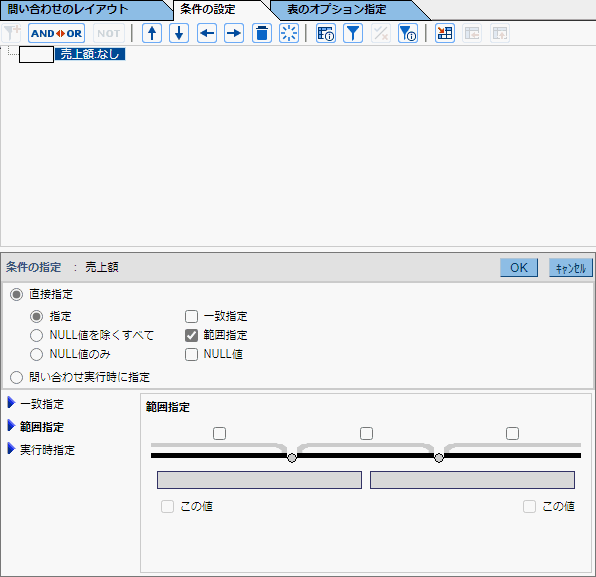Image resolution: width=596 pixels, height=577 pixels.
Task: Select 問い合わせ実行時に指定 radio option
Action: pos(16,377)
